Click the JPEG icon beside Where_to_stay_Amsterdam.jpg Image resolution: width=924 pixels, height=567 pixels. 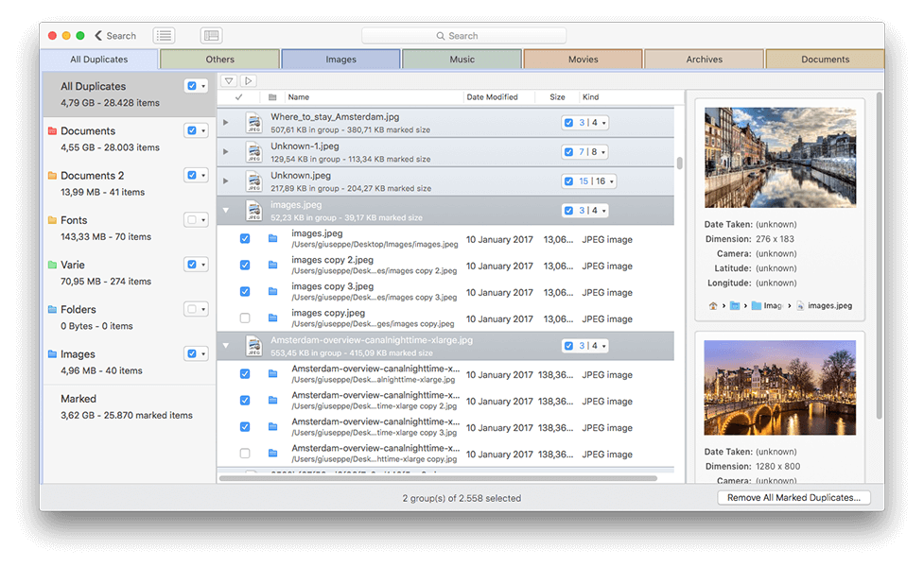(x=253, y=122)
